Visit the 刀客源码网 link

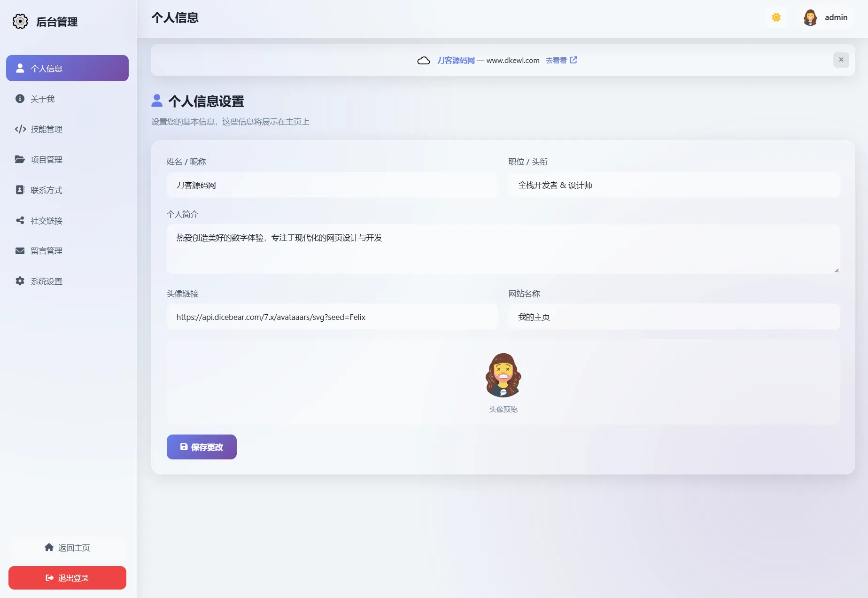pos(455,60)
